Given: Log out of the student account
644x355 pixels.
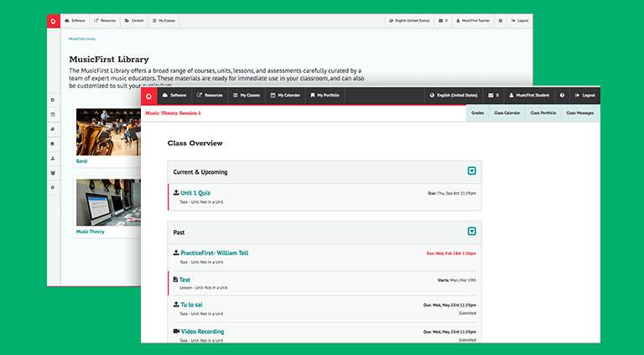Looking at the screenshot, I should pyautogui.click(x=584, y=96).
